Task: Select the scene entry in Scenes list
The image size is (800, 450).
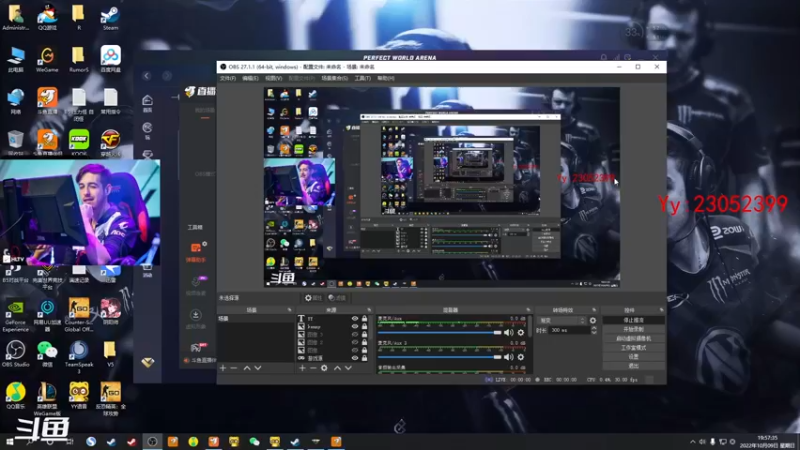Action: click(256, 319)
